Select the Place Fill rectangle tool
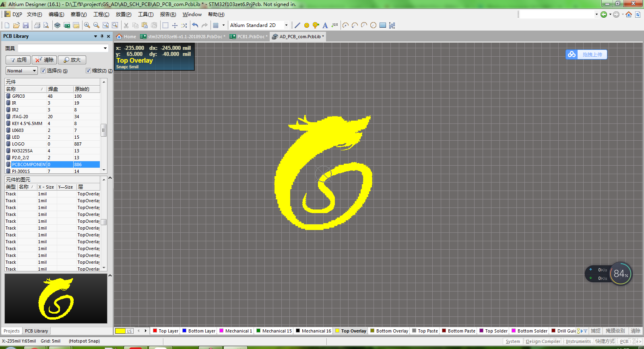The image size is (644, 349). 383,25
